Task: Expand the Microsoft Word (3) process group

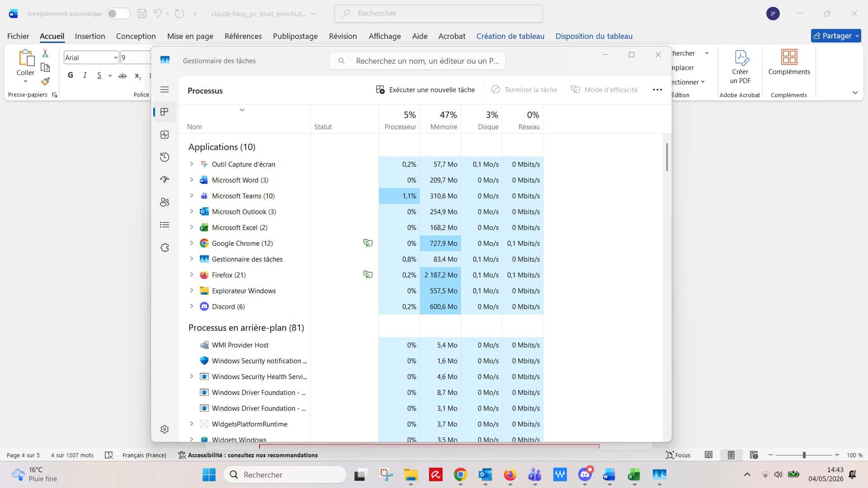Action: [191, 180]
